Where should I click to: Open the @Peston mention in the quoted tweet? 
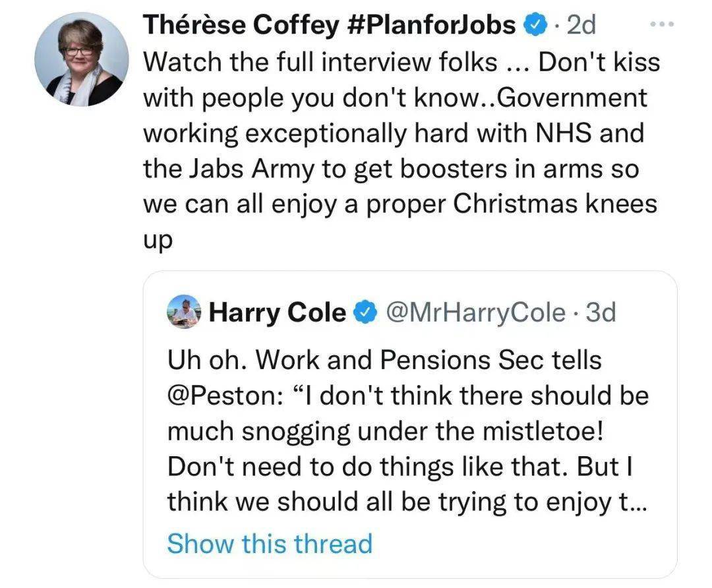tap(211, 396)
